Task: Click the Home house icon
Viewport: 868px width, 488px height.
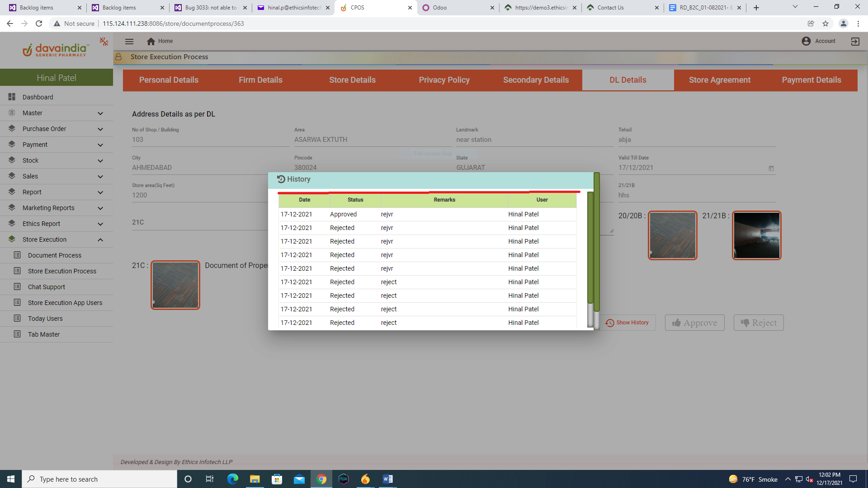Action: (151, 41)
